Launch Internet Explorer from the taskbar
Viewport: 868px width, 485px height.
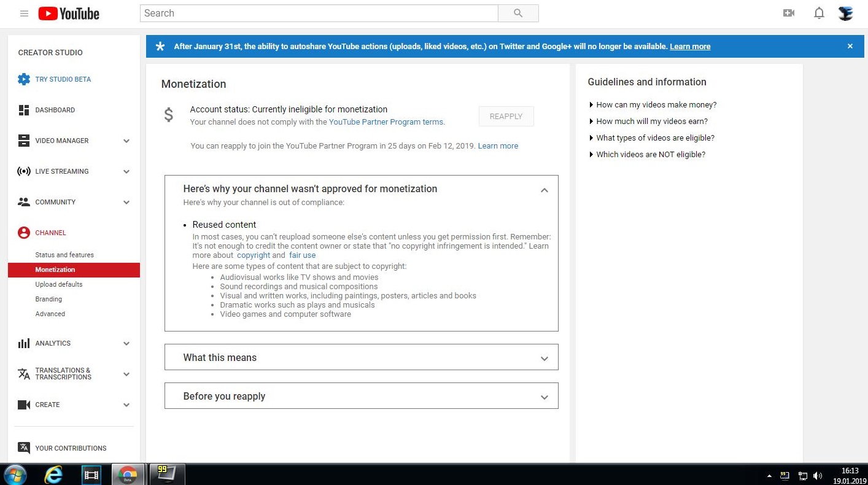click(54, 475)
